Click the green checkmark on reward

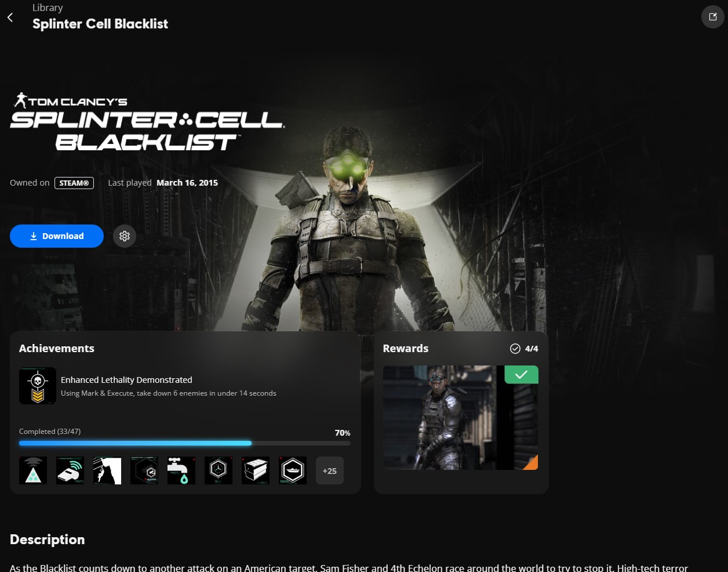point(521,375)
